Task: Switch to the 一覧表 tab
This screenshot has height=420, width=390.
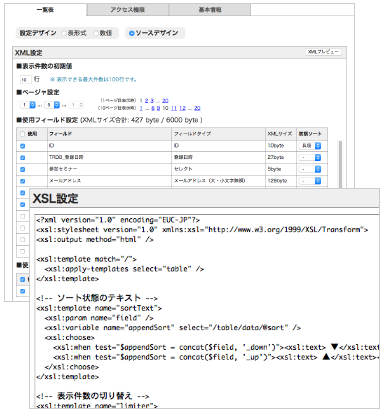Action: pyautogui.click(x=46, y=10)
